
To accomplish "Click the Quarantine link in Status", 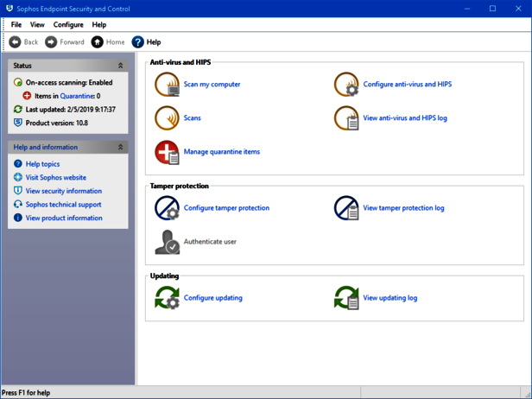I will tap(76, 97).
